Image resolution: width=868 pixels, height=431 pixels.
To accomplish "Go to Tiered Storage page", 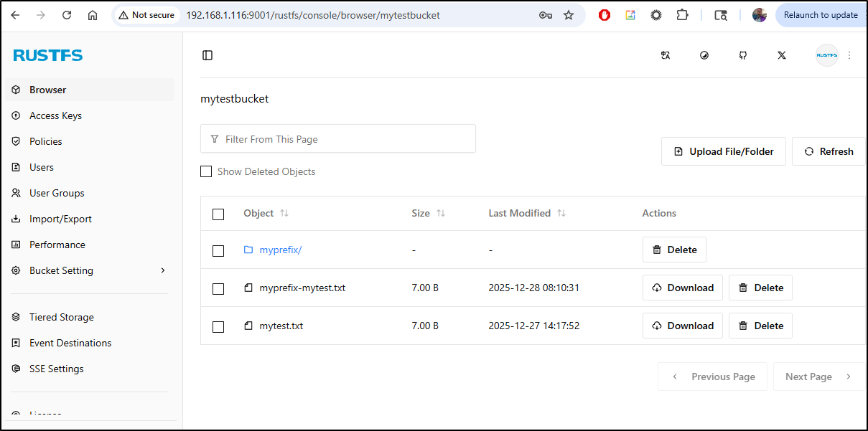I will coord(61,317).
